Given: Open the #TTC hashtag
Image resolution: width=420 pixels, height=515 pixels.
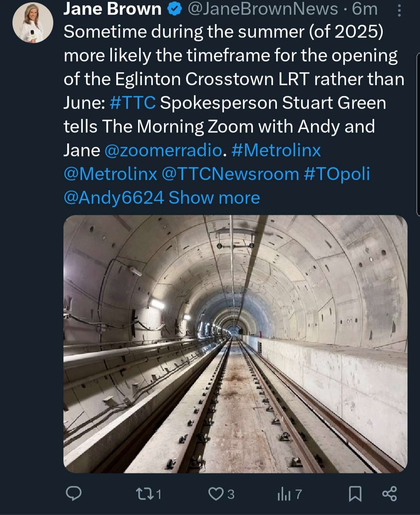Looking at the screenshot, I should pyautogui.click(x=133, y=103).
